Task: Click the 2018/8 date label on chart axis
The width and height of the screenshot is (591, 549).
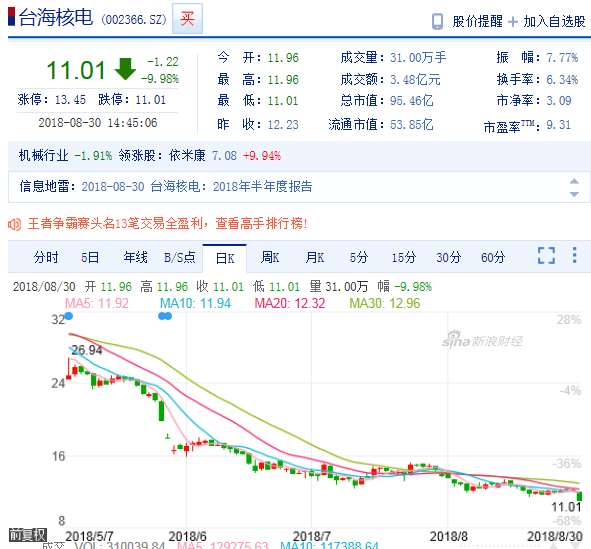Action: (x=449, y=536)
